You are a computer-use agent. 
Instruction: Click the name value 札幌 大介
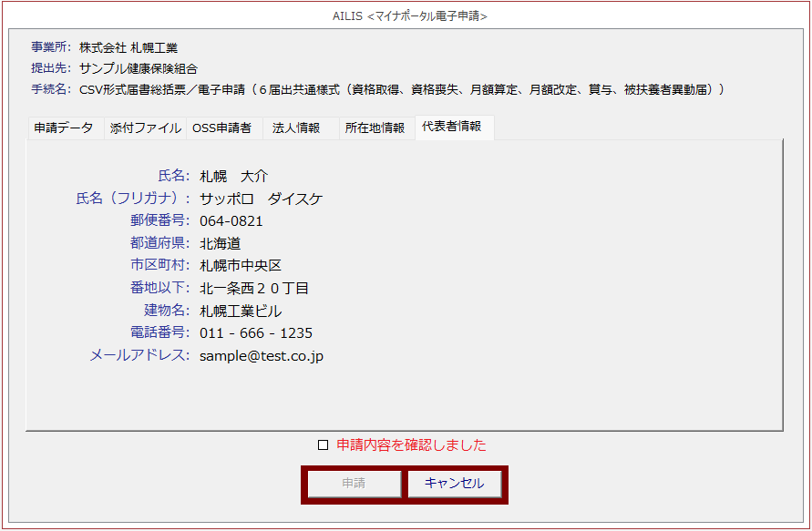[233, 177]
